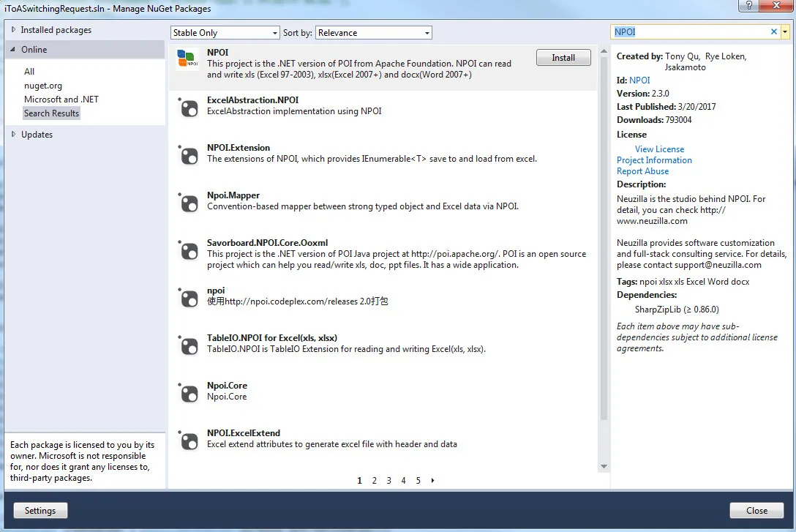
Task: Go to results page 4
Action: click(x=404, y=480)
